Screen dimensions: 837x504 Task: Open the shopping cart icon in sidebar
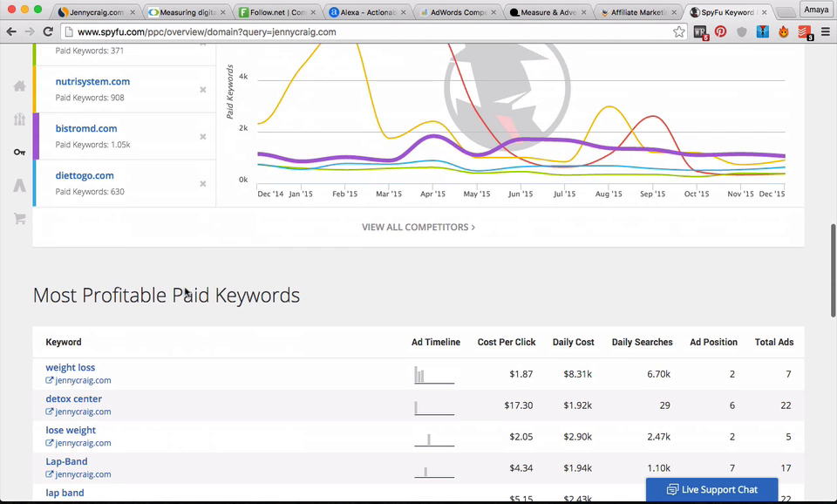[20, 218]
